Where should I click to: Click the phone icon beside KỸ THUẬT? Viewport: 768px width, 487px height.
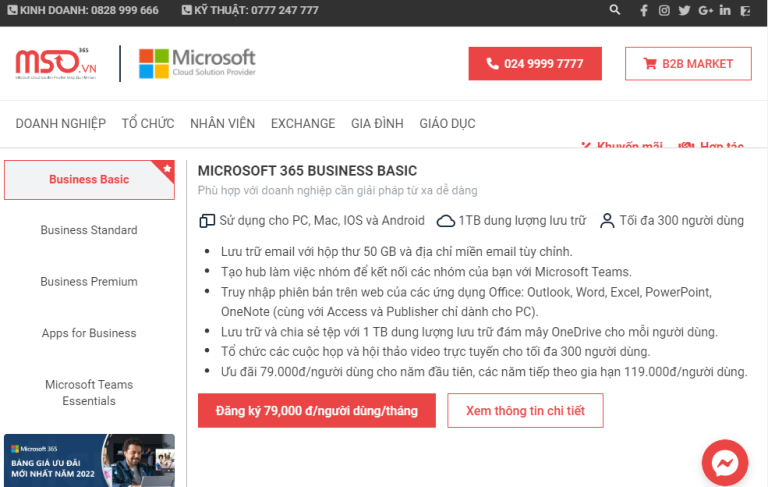click(187, 10)
